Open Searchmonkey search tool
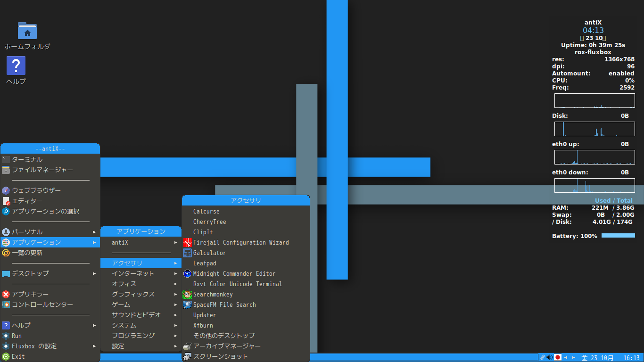This screenshot has width=644, height=362. point(246,294)
